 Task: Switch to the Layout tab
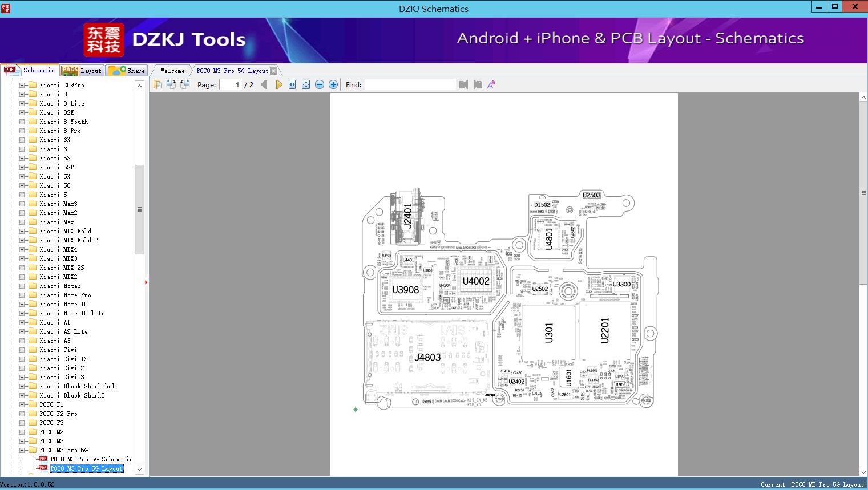[82, 71]
